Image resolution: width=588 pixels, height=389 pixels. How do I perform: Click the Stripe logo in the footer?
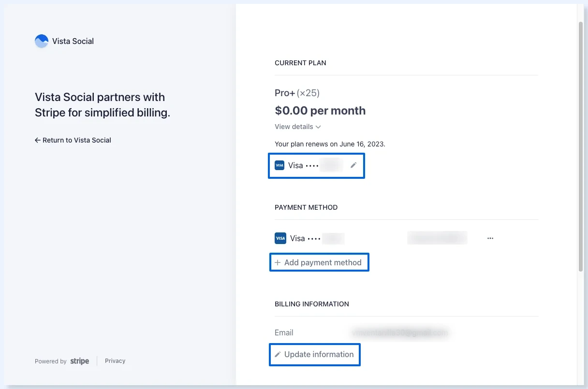pyautogui.click(x=80, y=361)
